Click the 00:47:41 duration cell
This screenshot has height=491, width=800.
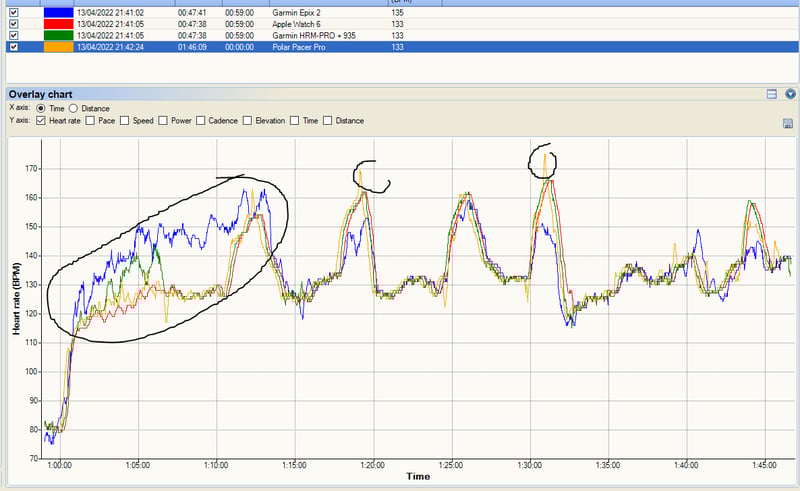tap(192, 12)
